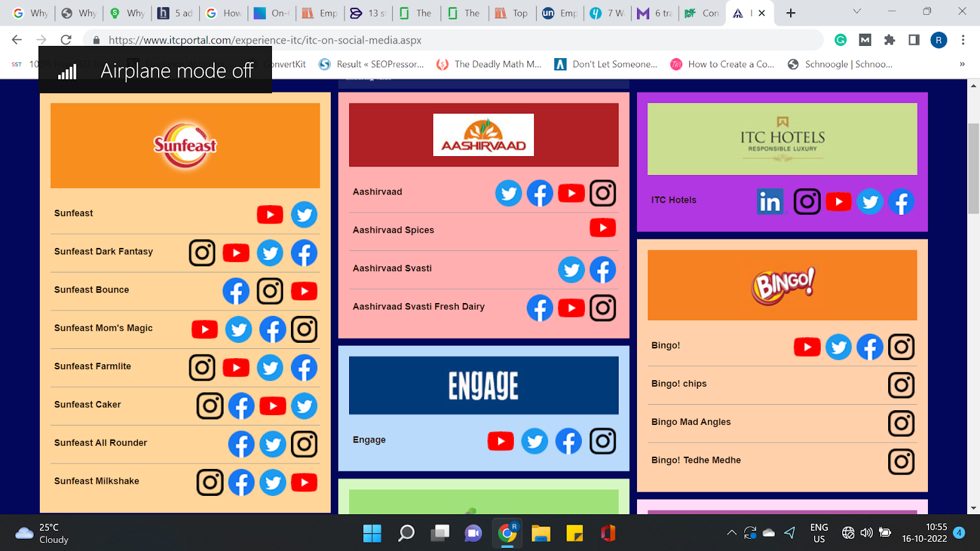Open Aashirvaad Svasti Fresh Dairy YouTube icon
The image size is (980, 551).
point(571,308)
